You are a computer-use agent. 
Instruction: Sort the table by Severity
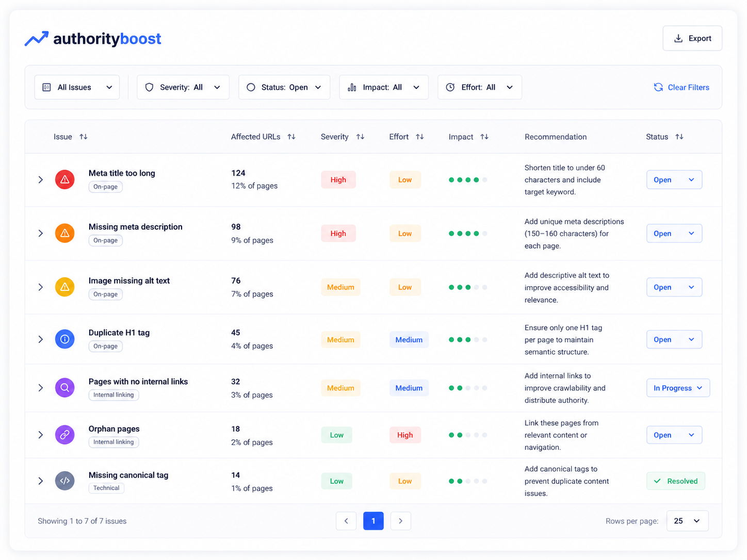click(361, 137)
